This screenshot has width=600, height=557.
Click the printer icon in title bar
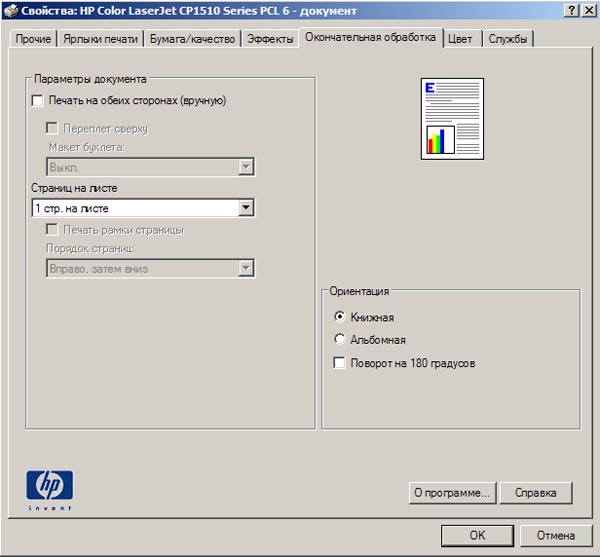coord(11,10)
